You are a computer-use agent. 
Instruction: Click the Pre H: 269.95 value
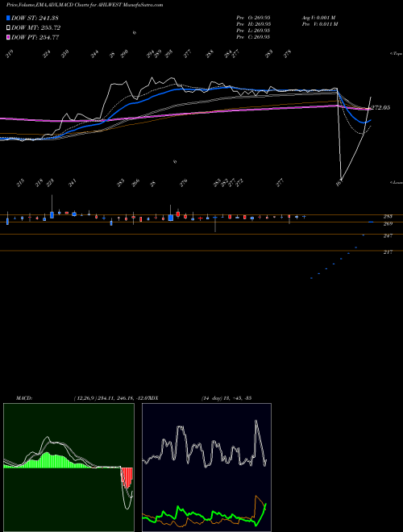click(253, 24)
